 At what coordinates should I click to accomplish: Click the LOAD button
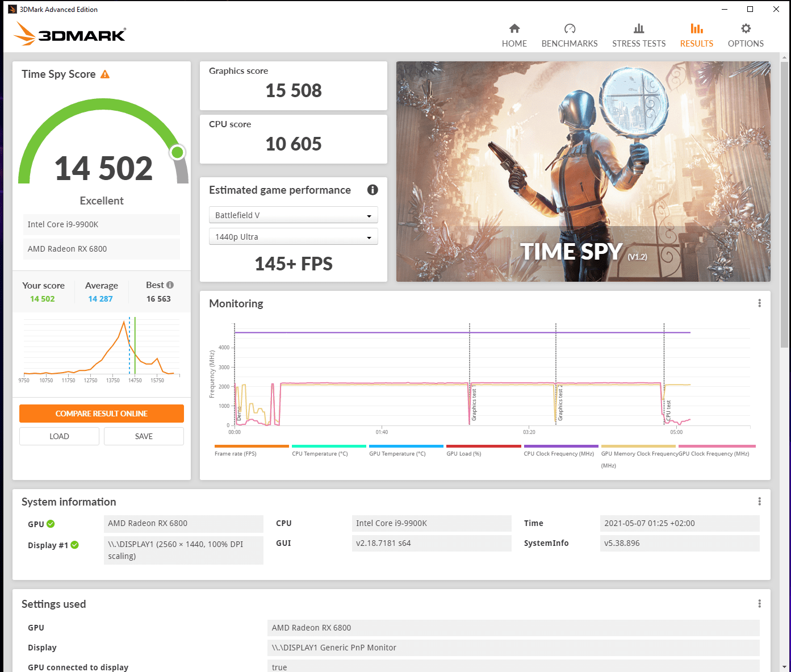click(x=59, y=436)
